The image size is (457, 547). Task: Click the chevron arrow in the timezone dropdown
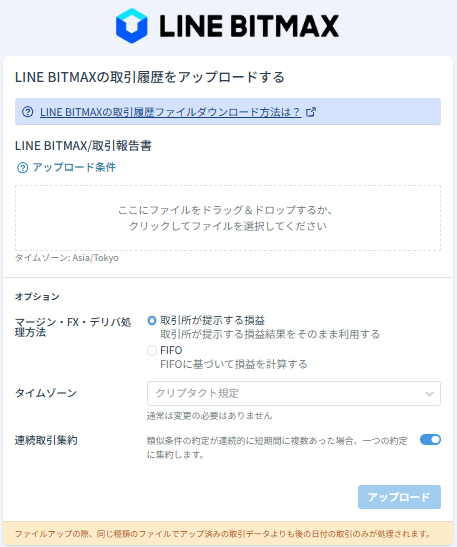point(429,394)
